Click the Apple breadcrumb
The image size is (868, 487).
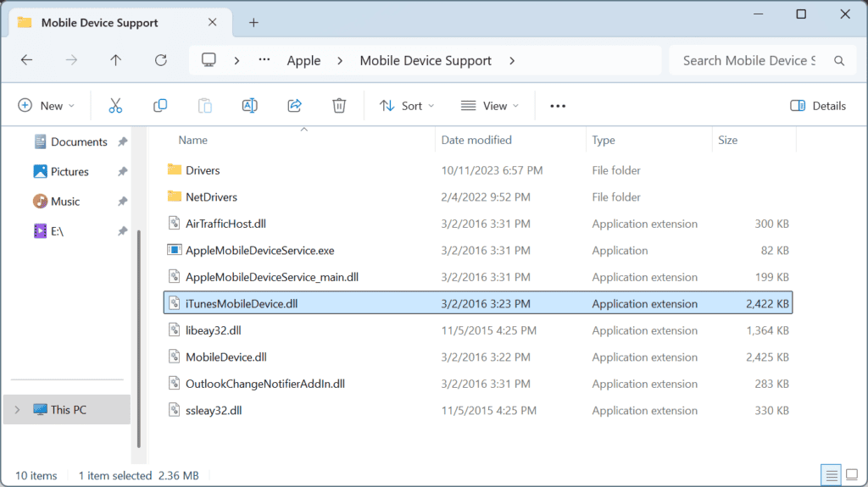tap(303, 60)
